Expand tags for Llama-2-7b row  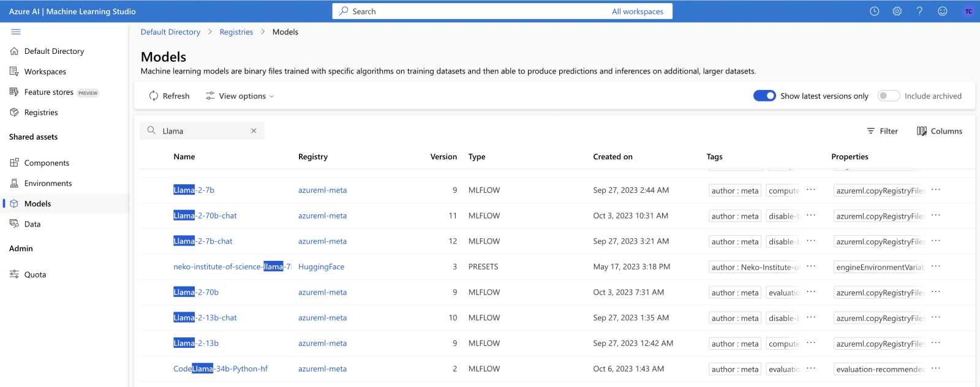tap(811, 190)
